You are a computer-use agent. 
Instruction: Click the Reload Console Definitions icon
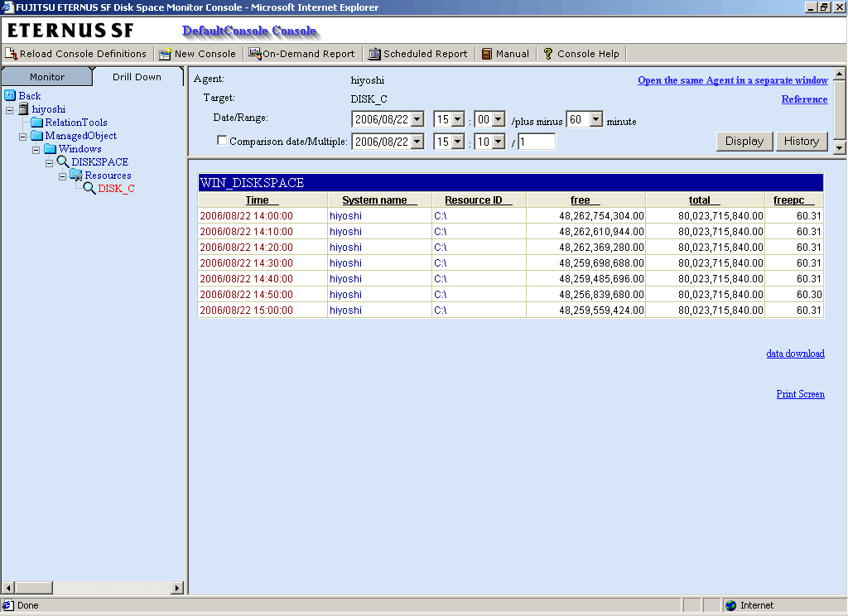coord(12,54)
